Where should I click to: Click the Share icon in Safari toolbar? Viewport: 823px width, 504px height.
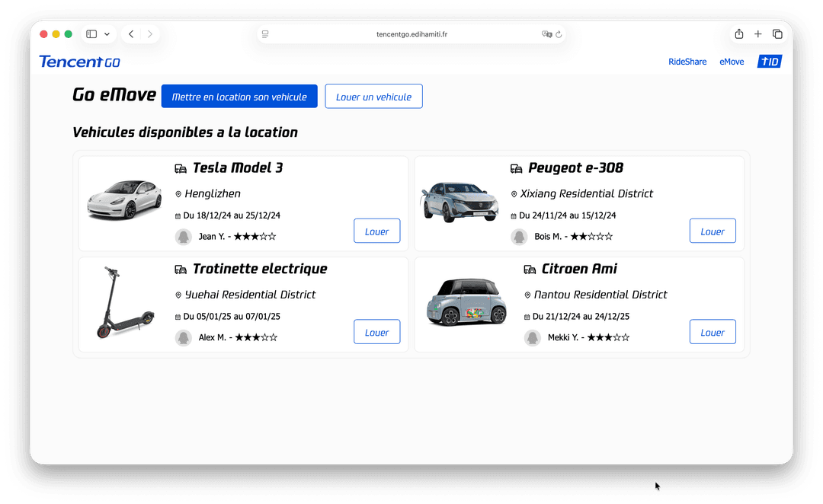[x=738, y=34]
